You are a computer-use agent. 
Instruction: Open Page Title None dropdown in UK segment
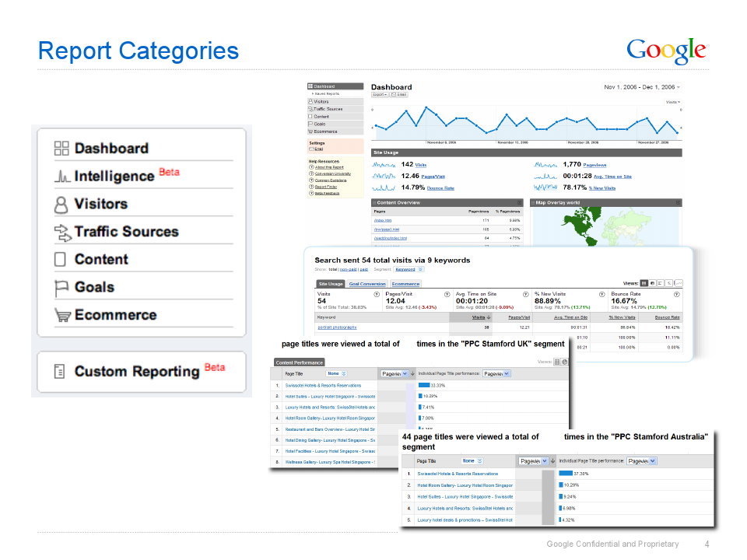click(336, 374)
